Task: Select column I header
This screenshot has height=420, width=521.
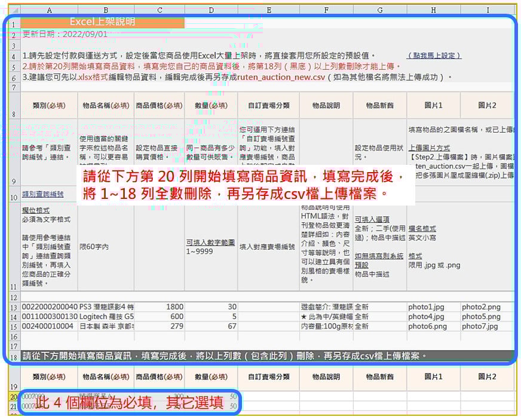Action: pyautogui.click(x=487, y=10)
